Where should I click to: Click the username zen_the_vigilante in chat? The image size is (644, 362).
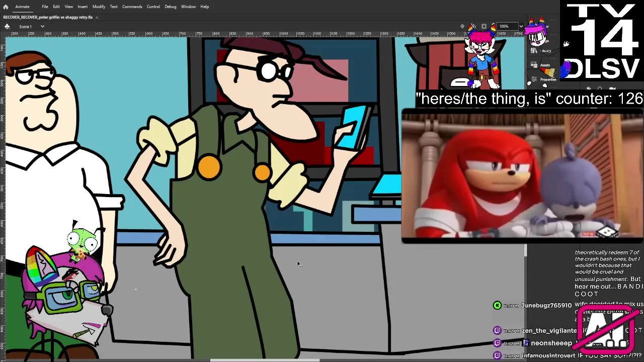point(549,330)
